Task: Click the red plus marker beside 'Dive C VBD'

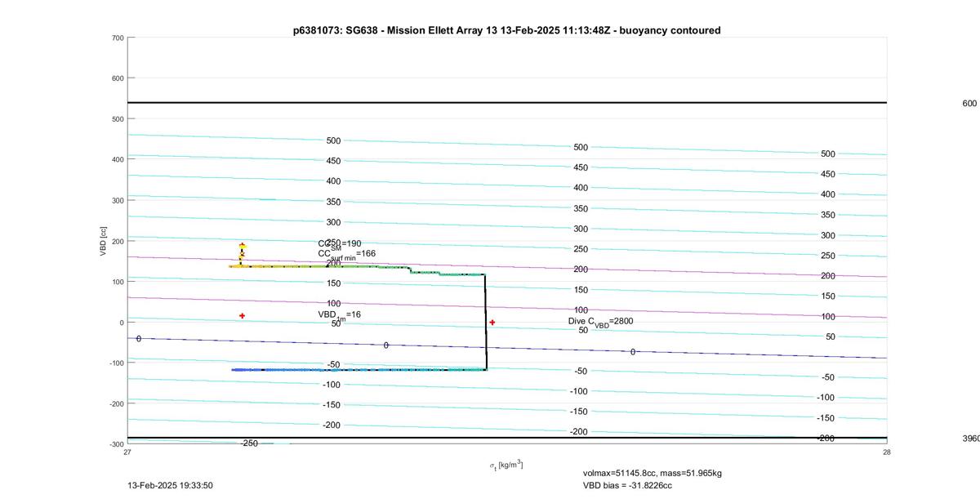Action: tap(492, 323)
